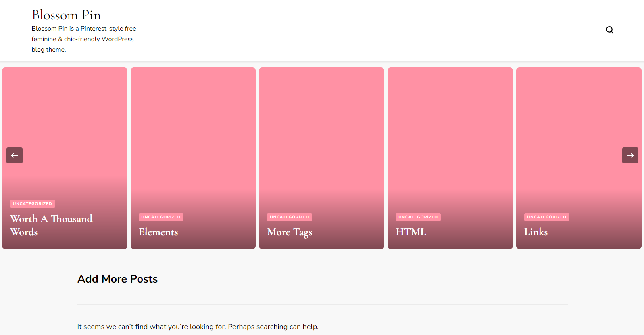The height and width of the screenshot is (335, 644).
Task: Click the top image area of the Thousand Words card
Action: (x=65, y=105)
